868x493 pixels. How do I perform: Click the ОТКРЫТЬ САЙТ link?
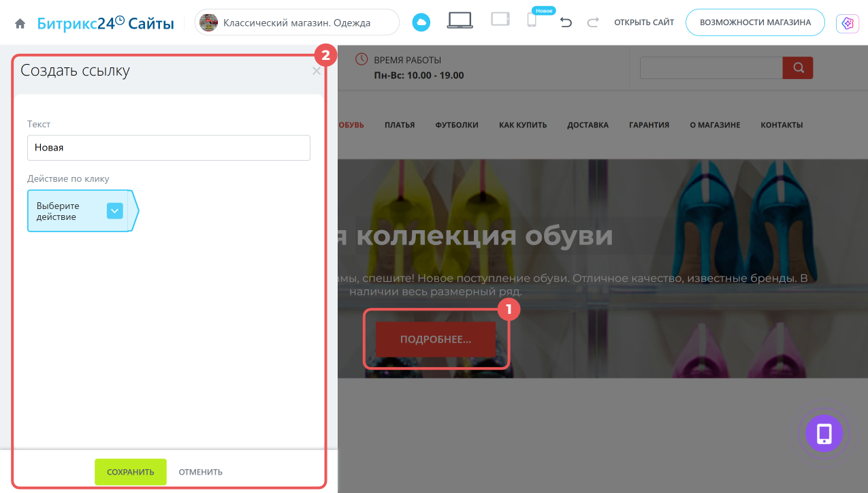pyautogui.click(x=644, y=22)
